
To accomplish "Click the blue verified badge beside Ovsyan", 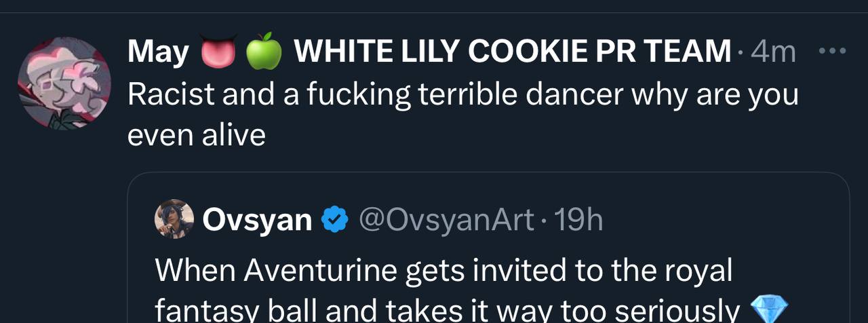I will 334,219.
